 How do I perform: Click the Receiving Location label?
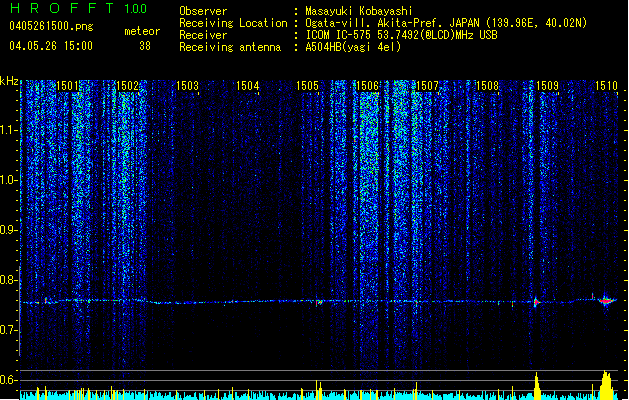point(233,23)
